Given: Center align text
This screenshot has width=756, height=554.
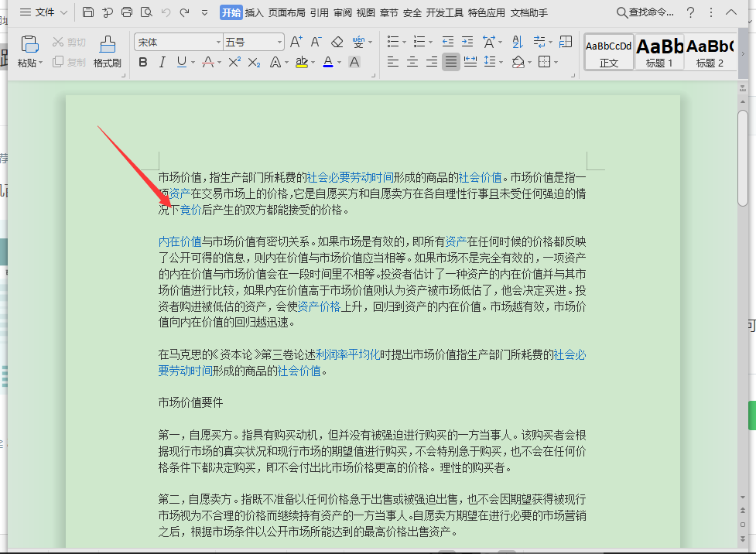Looking at the screenshot, I should click(x=412, y=62).
